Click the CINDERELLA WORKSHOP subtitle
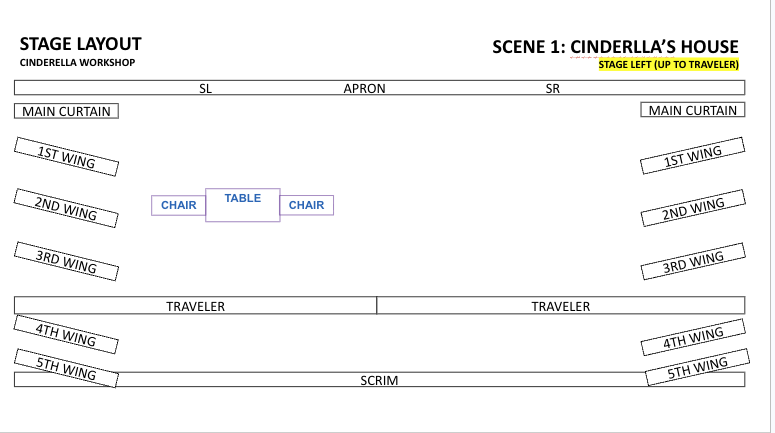The height and width of the screenshot is (433, 775). click(x=77, y=63)
